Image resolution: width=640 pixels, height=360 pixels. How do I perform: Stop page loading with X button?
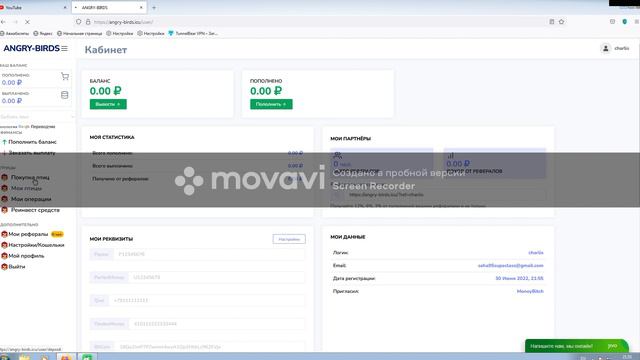click(x=27, y=22)
